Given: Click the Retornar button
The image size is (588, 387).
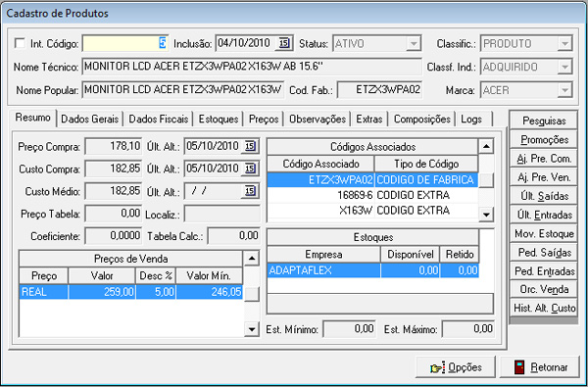Looking at the screenshot, I should tap(540, 367).
